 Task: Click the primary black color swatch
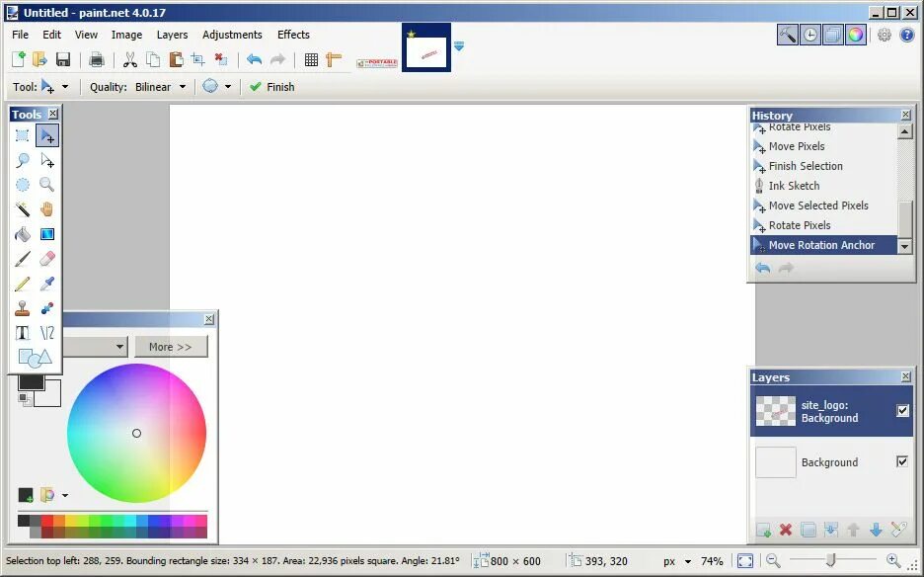click(x=32, y=381)
